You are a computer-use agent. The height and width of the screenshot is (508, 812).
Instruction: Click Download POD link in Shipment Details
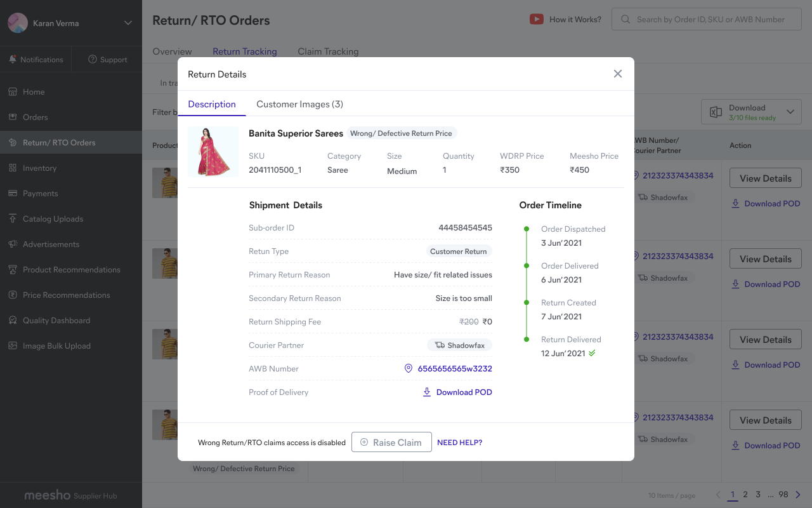[457, 392]
